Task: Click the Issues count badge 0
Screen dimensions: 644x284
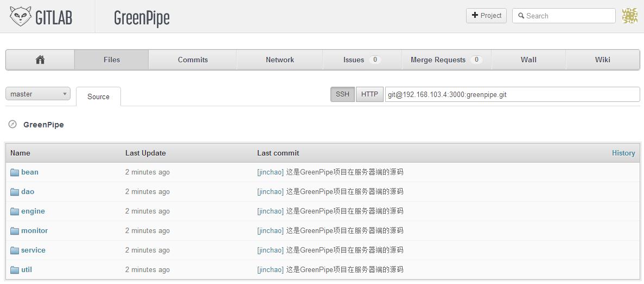Action: pos(374,60)
